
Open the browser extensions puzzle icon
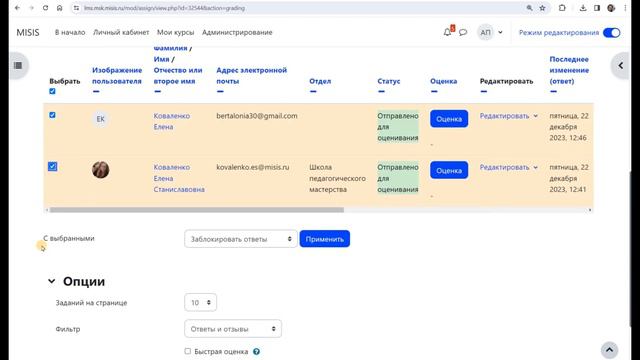(562, 8)
